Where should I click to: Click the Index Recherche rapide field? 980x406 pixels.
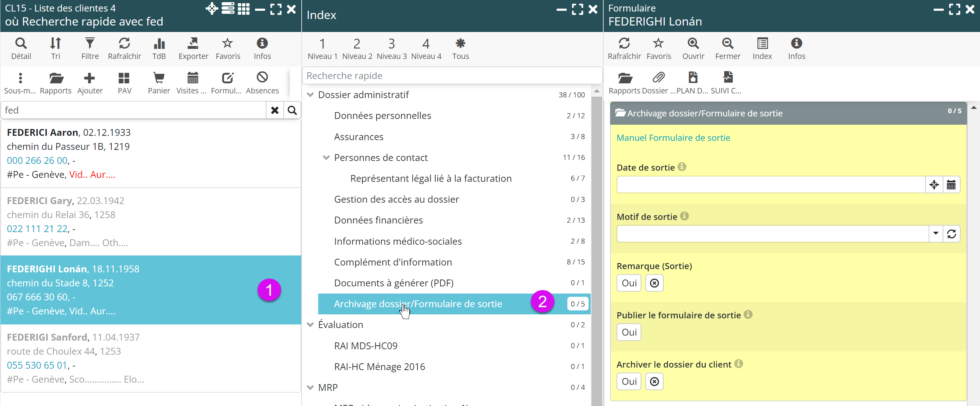(x=452, y=76)
